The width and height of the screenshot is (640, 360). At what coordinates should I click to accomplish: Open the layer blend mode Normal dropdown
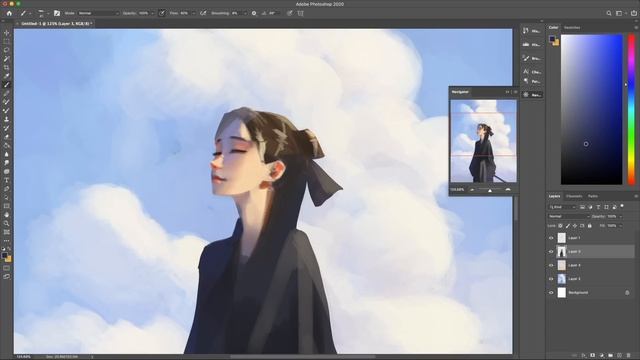click(568, 216)
